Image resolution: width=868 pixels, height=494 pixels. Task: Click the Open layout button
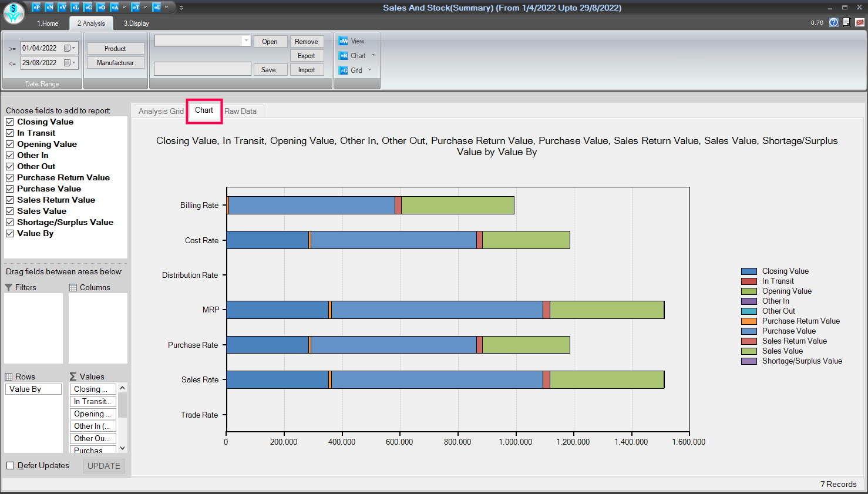click(270, 42)
